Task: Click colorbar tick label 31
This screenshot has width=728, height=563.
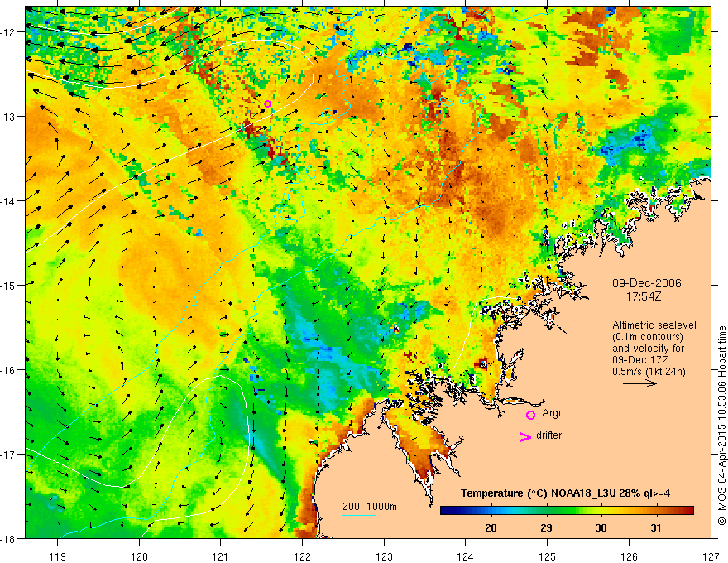Action: 655,527
